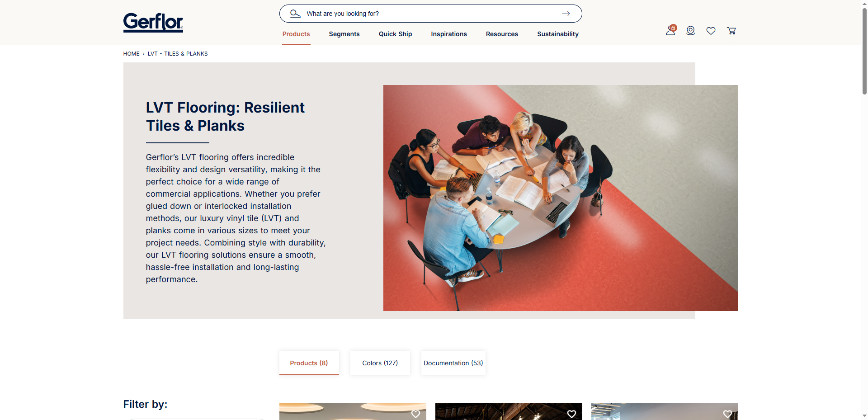Open the Resources menu
This screenshot has height=420, width=868.
coord(502,34)
